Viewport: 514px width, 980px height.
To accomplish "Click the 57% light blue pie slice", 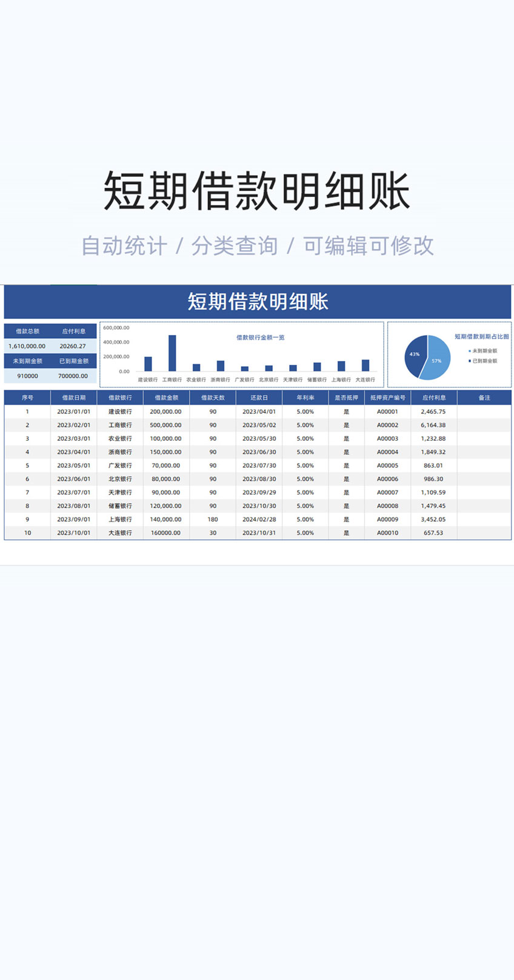I will pos(437,360).
